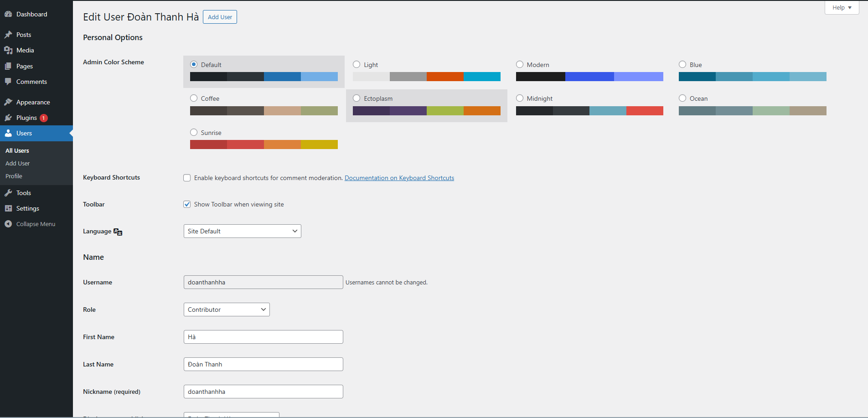The width and height of the screenshot is (868, 418).
Task: Choose the Midnight admin color scheme
Action: pyautogui.click(x=520, y=98)
